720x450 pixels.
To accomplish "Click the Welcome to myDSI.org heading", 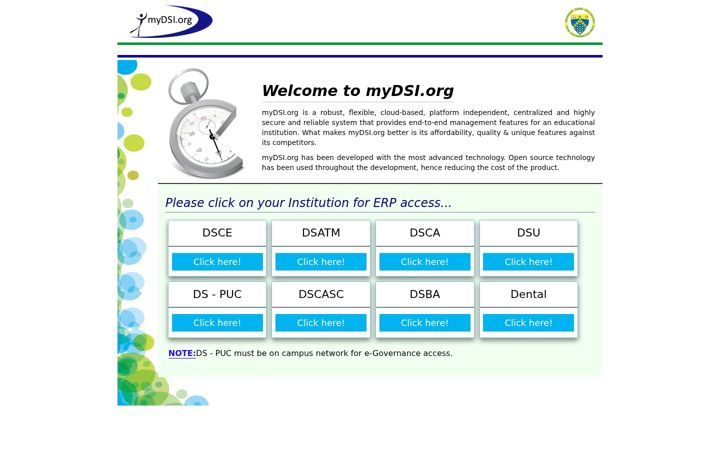I will click(358, 91).
